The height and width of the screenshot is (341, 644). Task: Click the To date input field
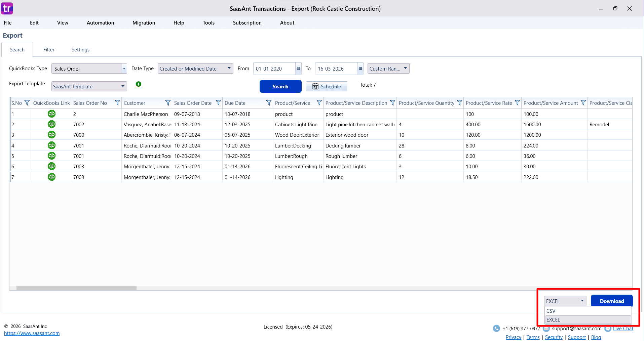[x=336, y=69]
